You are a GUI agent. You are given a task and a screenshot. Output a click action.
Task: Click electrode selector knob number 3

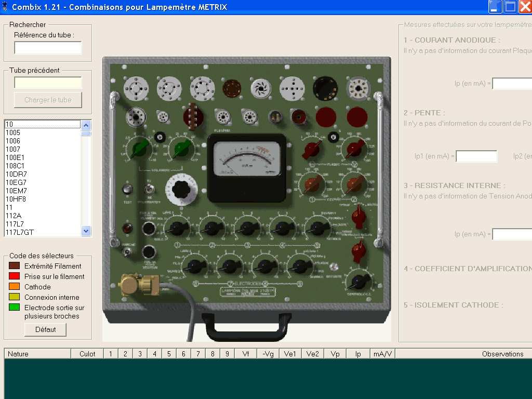click(x=247, y=228)
